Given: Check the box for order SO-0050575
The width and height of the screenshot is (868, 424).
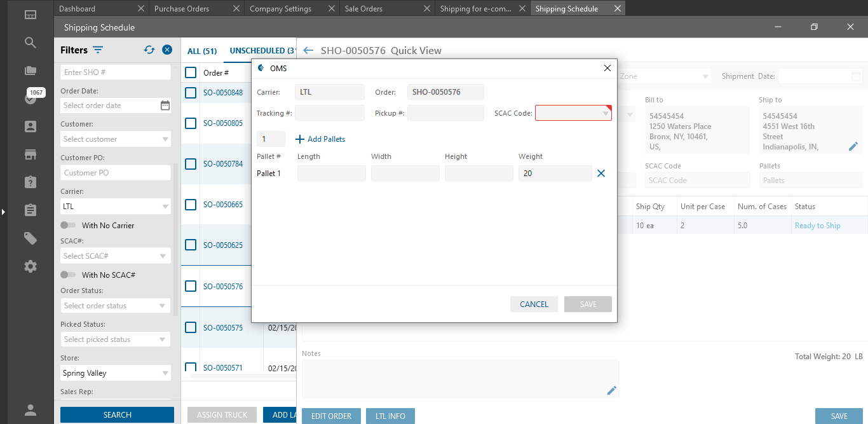Looking at the screenshot, I should click(191, 328).
